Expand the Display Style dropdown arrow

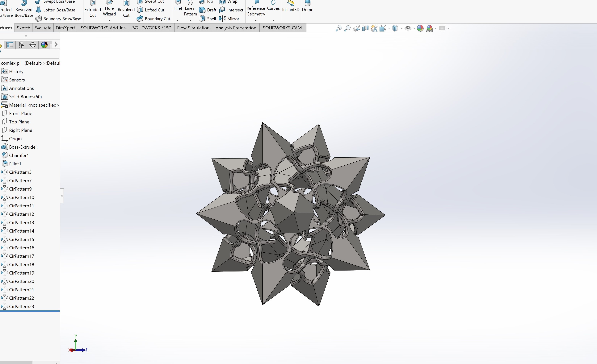pyautogui.click(x=402, y=28)
